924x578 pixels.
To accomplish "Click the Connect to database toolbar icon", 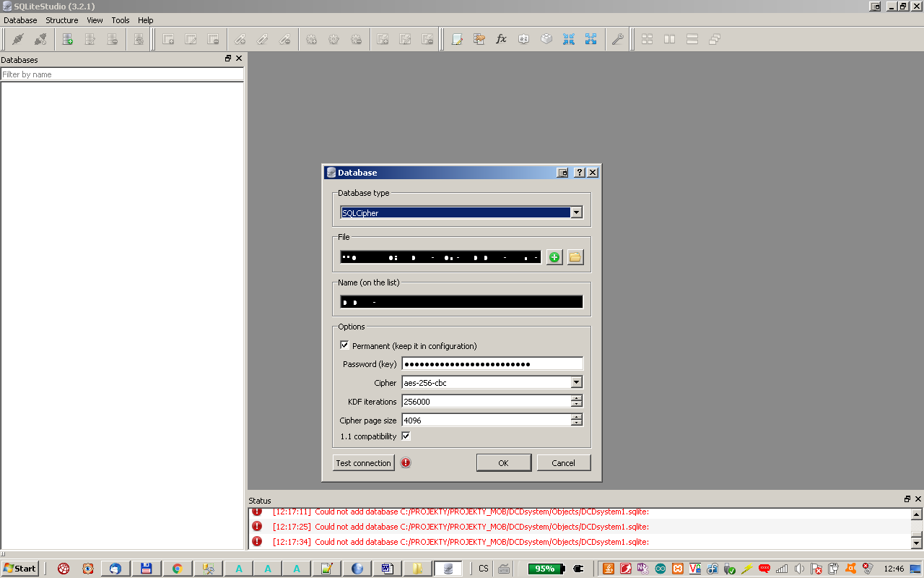I will [x=18, y=39].
